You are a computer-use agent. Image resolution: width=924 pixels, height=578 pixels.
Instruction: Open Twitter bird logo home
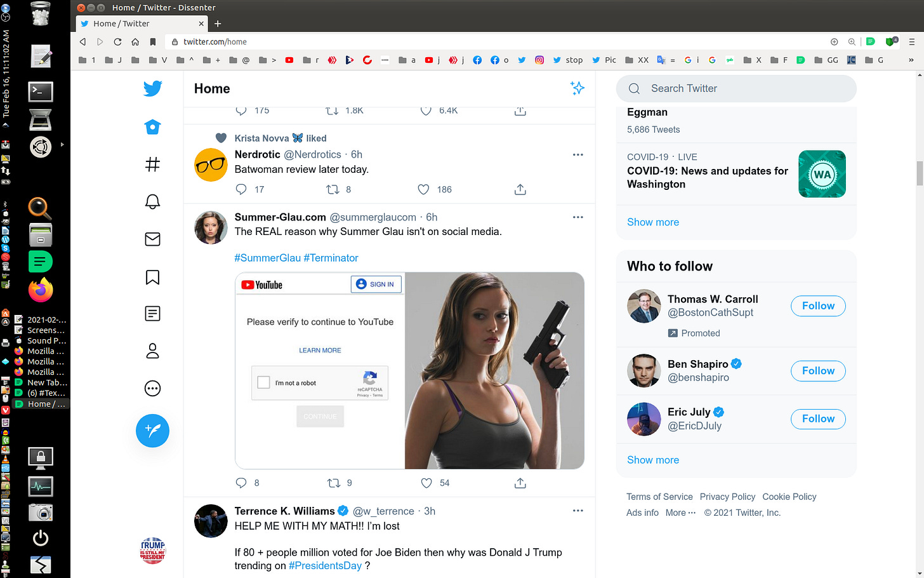click(x=152, y=88)
